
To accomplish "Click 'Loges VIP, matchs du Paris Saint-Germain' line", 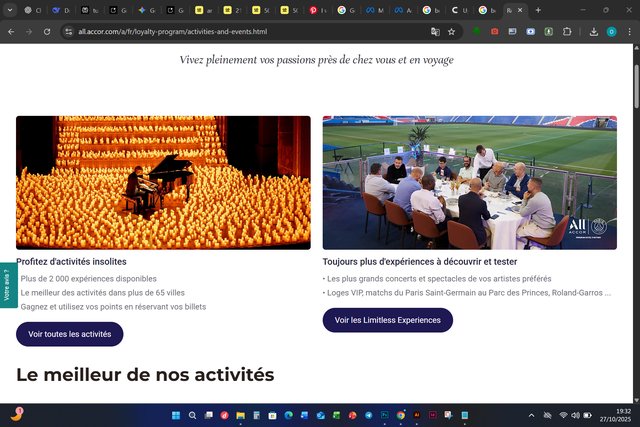I will tap(467, 293).
